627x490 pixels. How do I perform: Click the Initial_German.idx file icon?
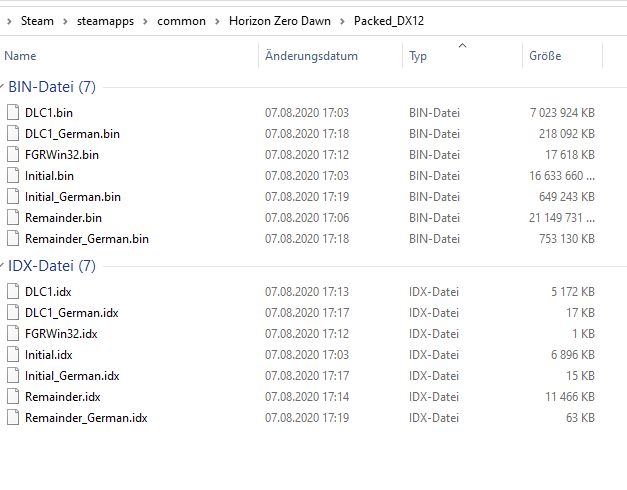click(x=13, y=376)
